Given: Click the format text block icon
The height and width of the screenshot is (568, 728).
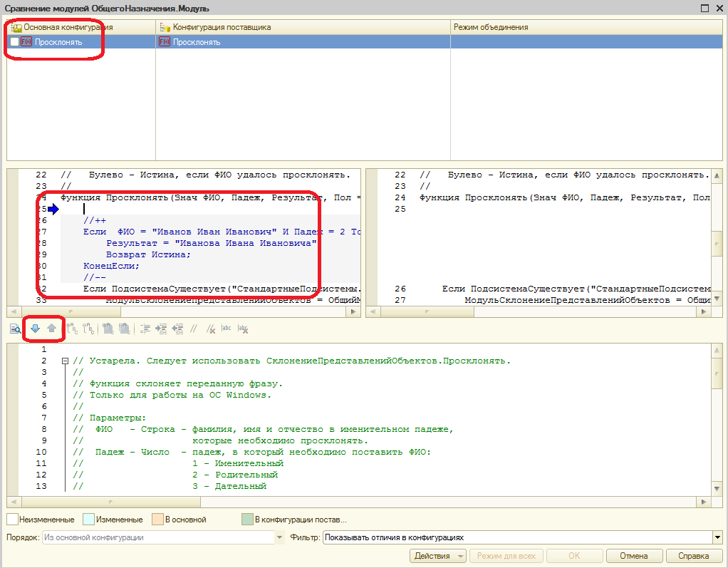Looking at the screenshot, I should click(x=145, y=329).
